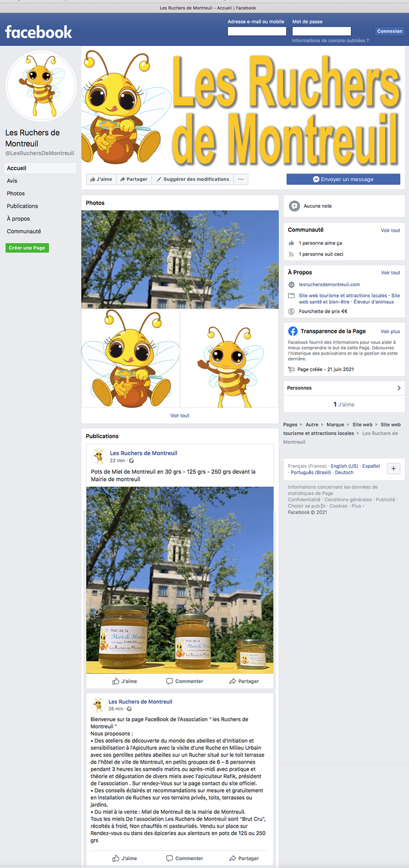The width and height of the screenshot is (409, 868).
Task: Like the page with the cover J'aime button
Action: [101, 179]
